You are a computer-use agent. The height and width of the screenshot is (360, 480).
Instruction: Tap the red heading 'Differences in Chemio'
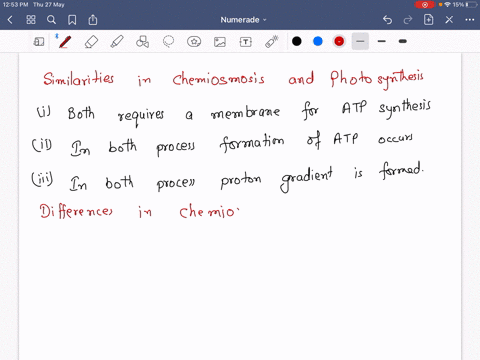pos(139,211)
